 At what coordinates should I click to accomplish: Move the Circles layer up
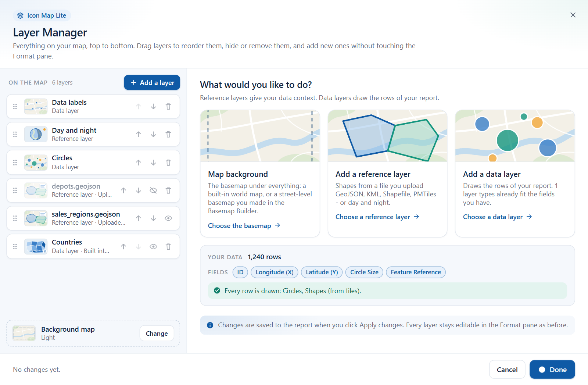[x=139, y=163]
